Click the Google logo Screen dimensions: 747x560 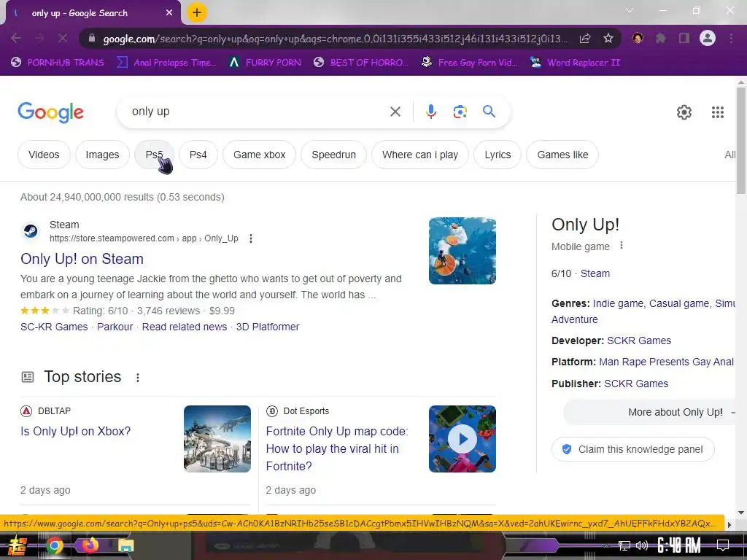50,112
